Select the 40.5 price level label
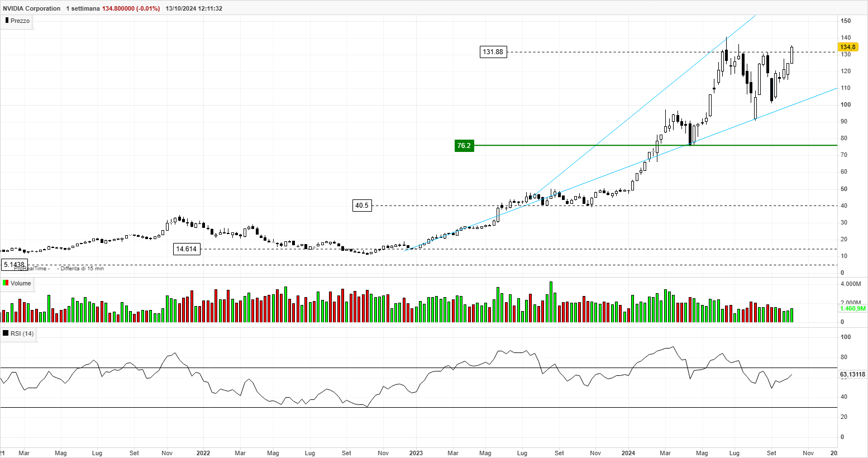Screen dimensions: 868x458 click(x=362, y=206)
